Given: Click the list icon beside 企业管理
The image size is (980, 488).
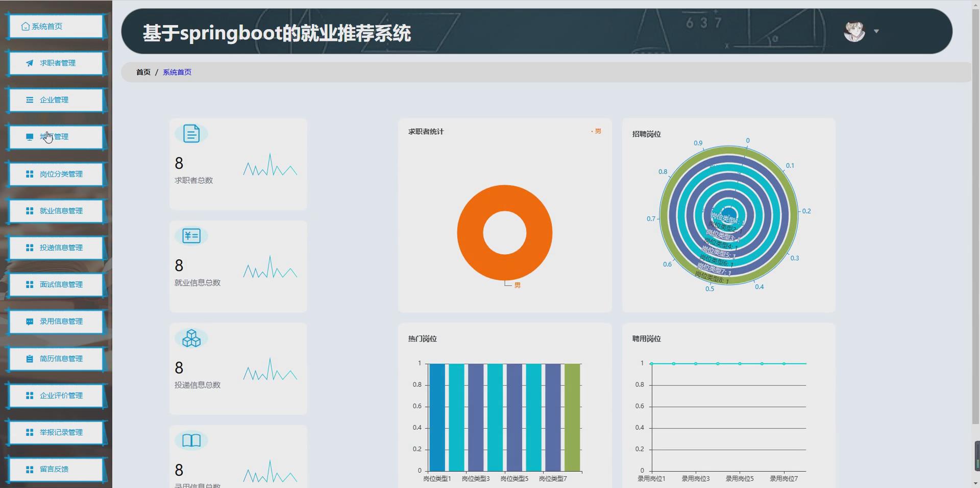Looking at the screenshot, I should 30,100.
